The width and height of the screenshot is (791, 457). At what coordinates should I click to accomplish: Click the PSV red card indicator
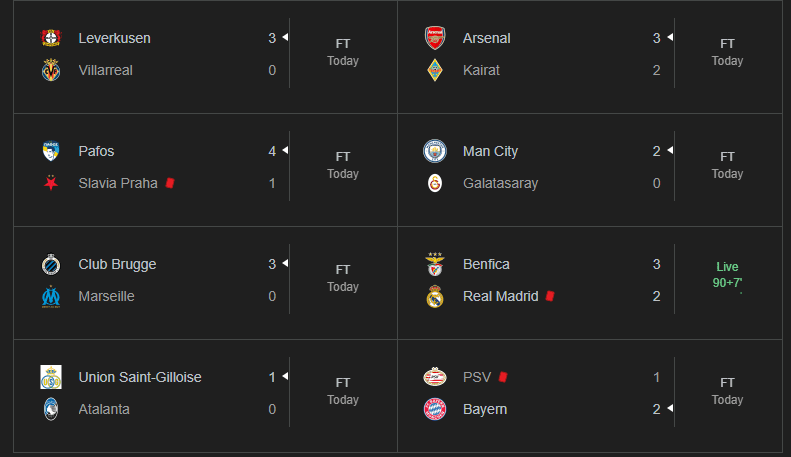[x=503, y=377]
